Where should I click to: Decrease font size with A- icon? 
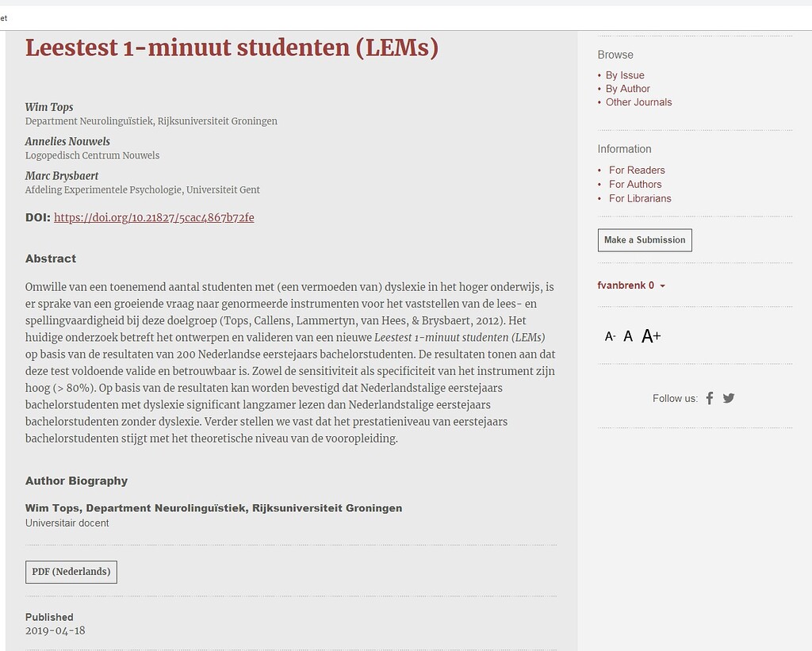coord(610,336)
